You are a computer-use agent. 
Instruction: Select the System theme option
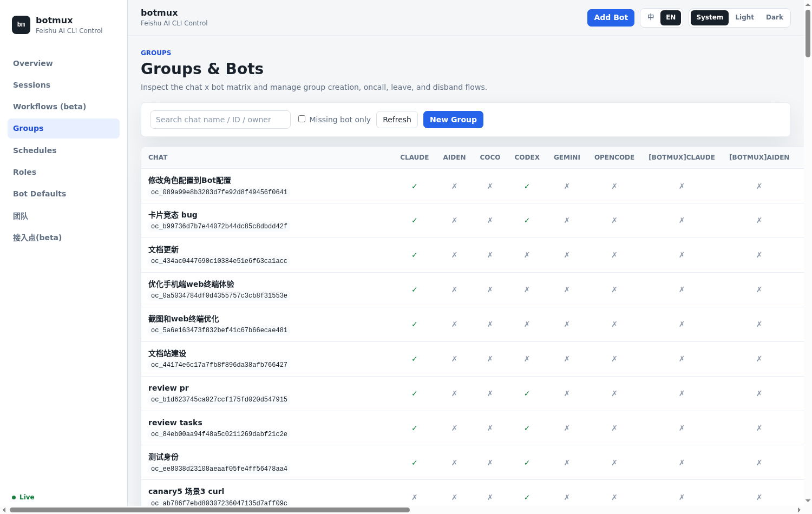710,17
